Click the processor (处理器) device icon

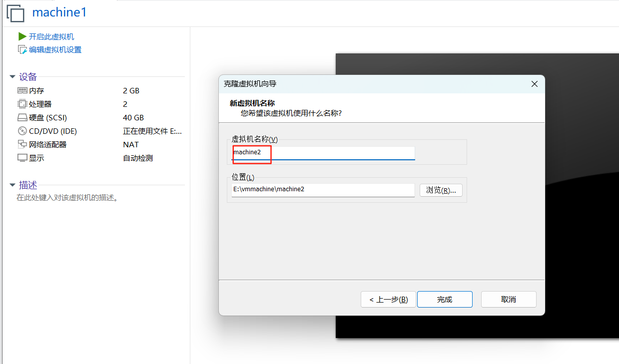pos(22,104)
